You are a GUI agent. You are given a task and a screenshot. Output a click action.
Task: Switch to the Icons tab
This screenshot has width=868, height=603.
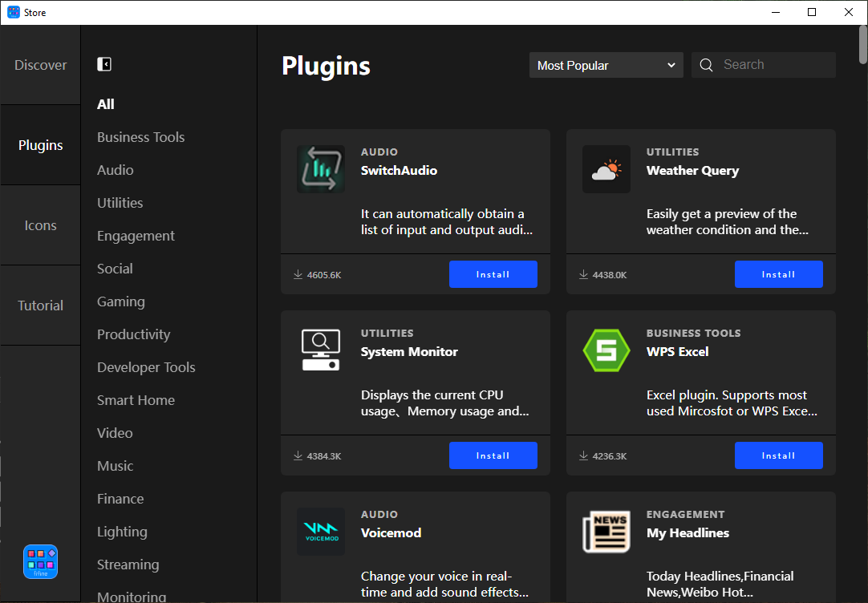coord(40,225)
